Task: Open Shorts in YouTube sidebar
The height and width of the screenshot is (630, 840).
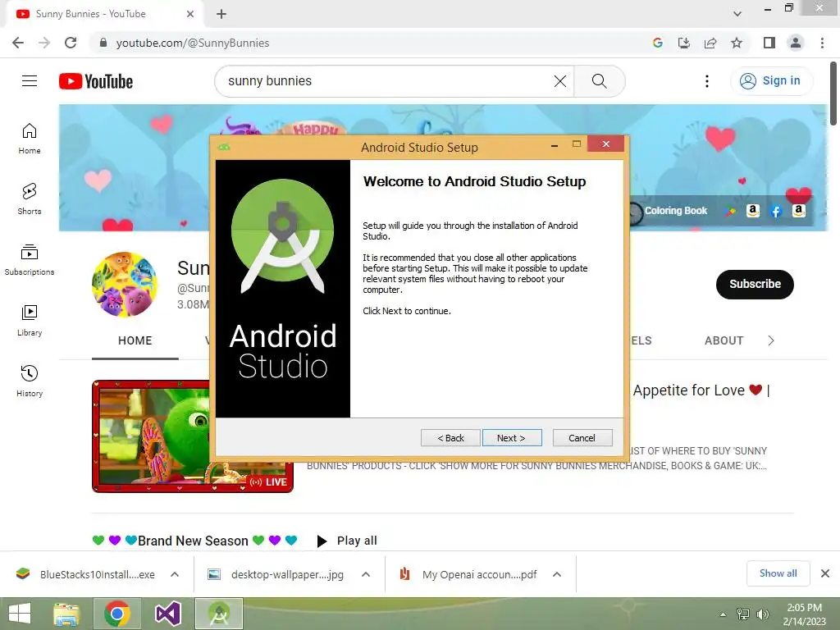Action: tap(30, 199)
